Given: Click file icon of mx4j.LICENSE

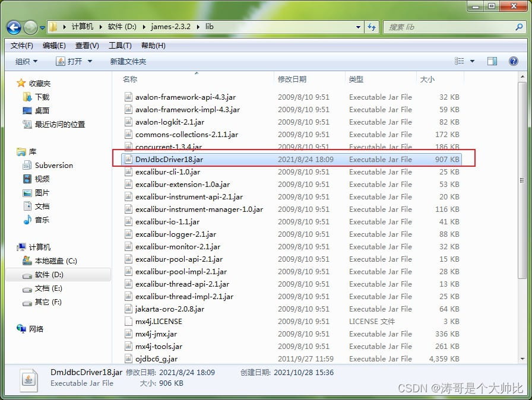Looking at the screenshot, I should (128, 321).
